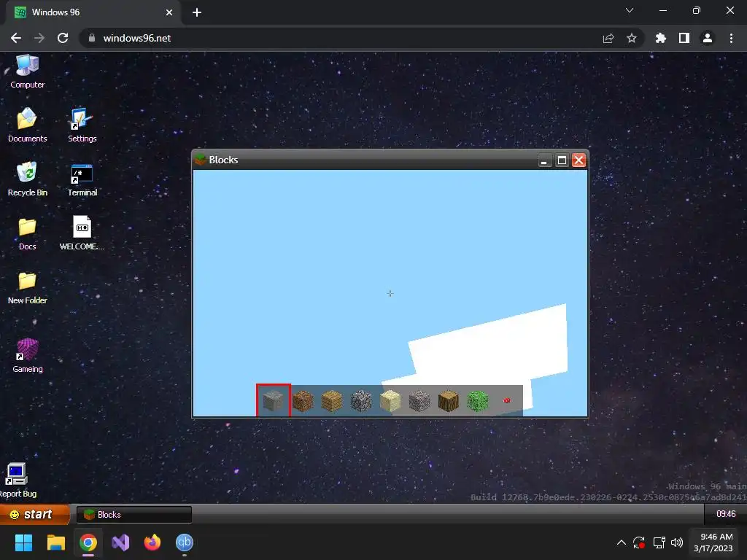This screenshot has height=560, width=747.
Task: Select the wooden planks block in hotbar
Action: 332,401
